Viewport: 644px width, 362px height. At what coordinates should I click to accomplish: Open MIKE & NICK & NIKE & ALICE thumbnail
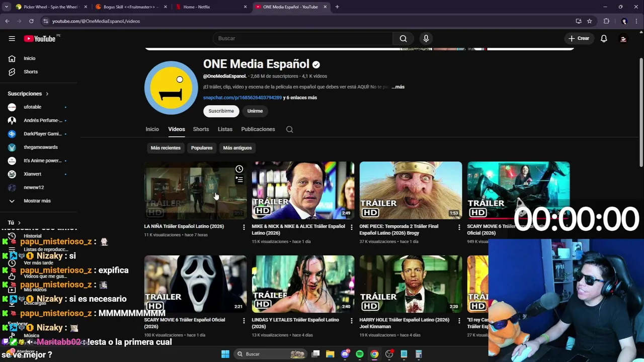click(303, 190)
